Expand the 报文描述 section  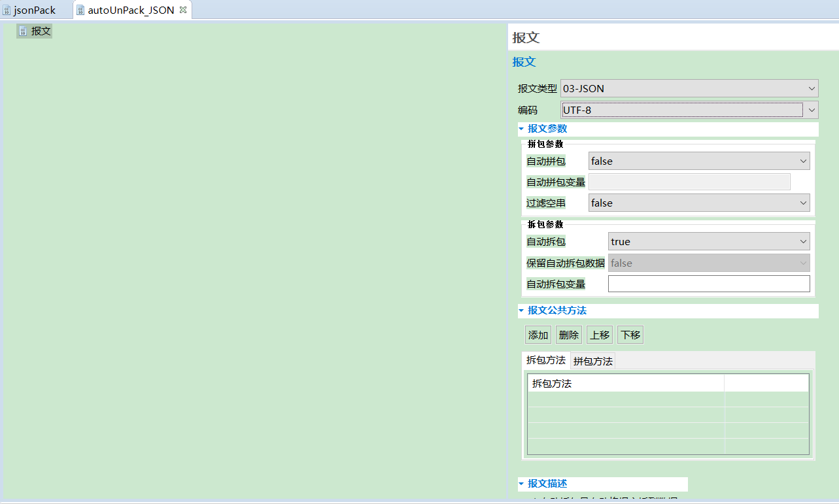pos(522,484)
